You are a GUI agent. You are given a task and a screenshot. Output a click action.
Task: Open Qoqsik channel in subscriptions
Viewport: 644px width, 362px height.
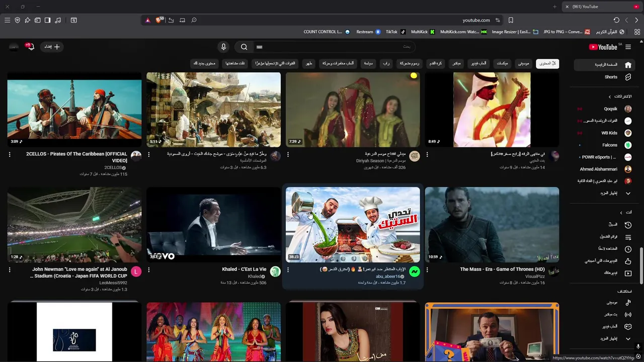pyautogui.click(x=603, y=109)
